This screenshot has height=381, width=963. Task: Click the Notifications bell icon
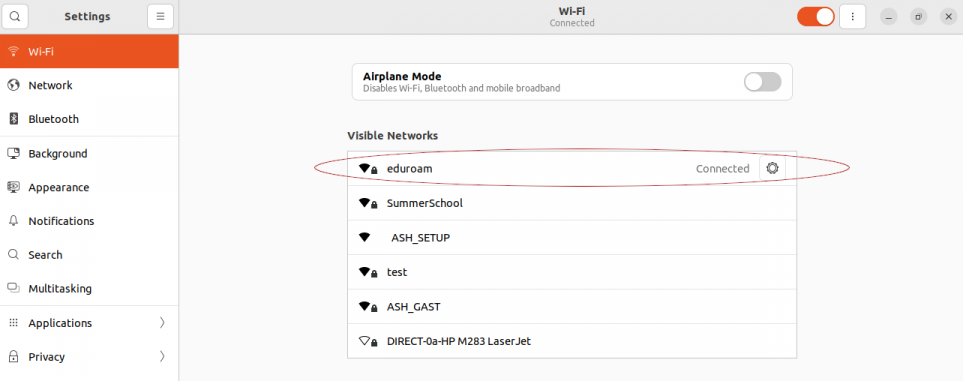tap(14, 221)
